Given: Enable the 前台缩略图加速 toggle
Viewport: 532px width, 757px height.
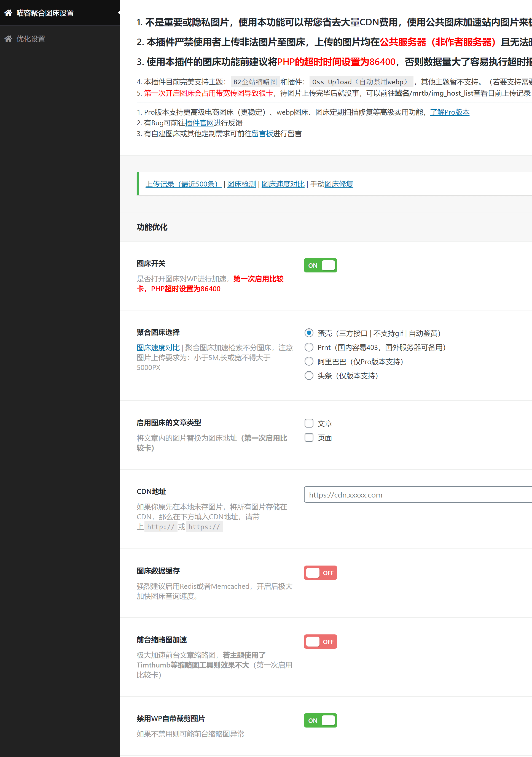Looking at the screenshot, I should [320, 642].
